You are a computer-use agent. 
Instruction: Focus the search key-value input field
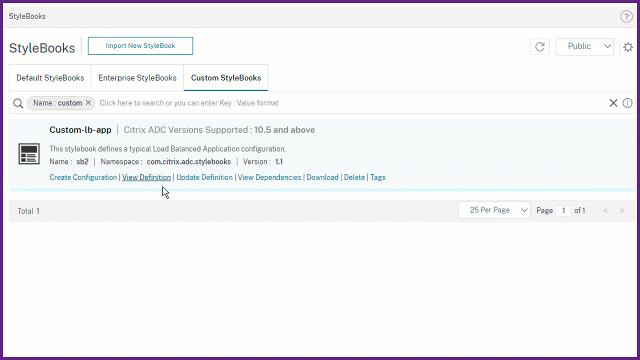pyautogui.click(x=351, y=103)
